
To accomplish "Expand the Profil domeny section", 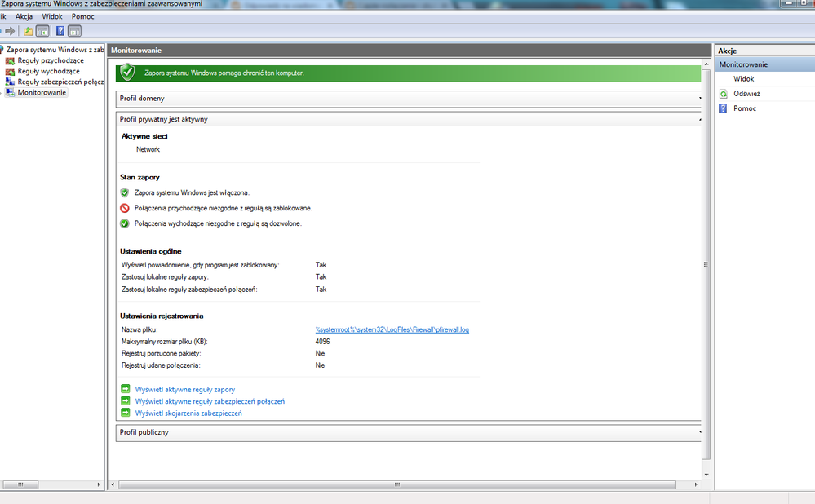I will click(408, 99).
